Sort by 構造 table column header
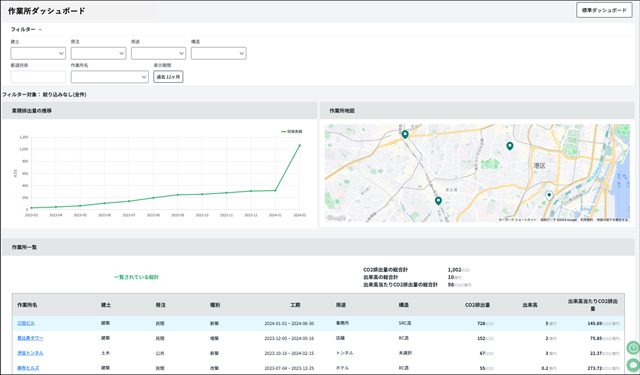640x375 pixels. 403,305
